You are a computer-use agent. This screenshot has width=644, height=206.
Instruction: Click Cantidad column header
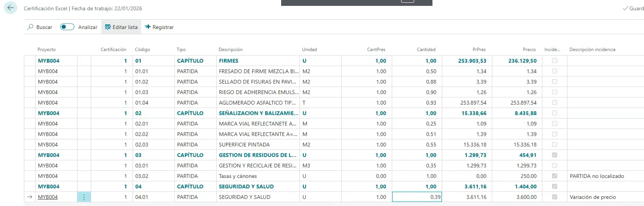pos(426,49)
